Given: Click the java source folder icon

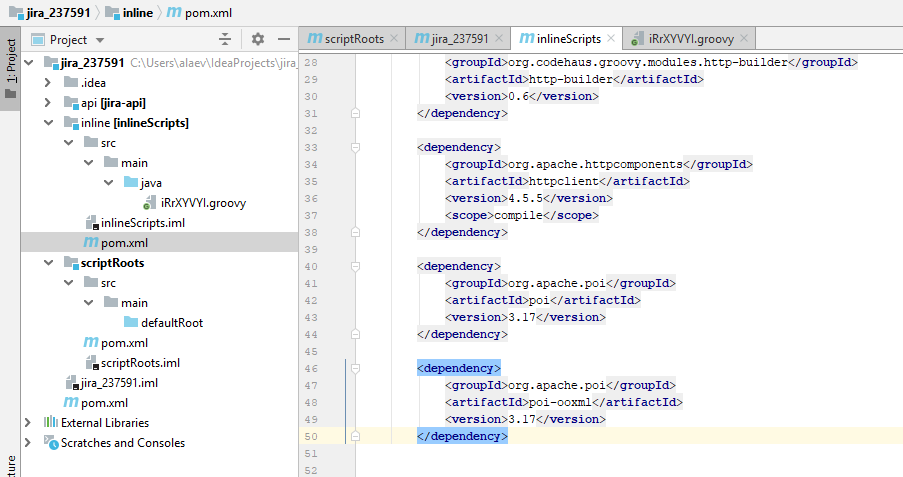Looking at the screenshot, I should click(131, 183).
